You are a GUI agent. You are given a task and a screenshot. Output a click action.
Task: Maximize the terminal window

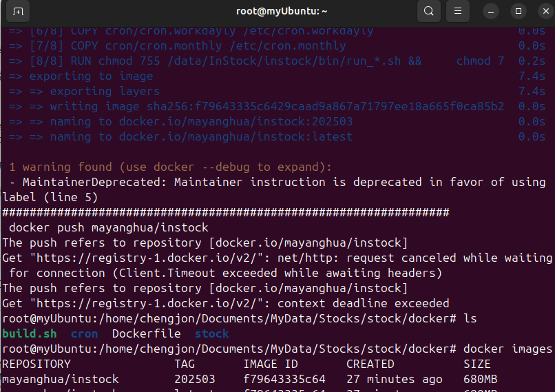[x=519, y=11]
